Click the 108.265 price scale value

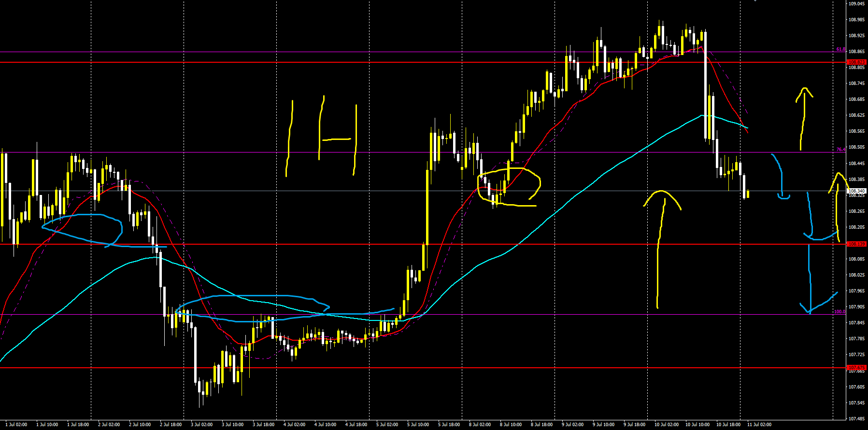coord(857,211)
